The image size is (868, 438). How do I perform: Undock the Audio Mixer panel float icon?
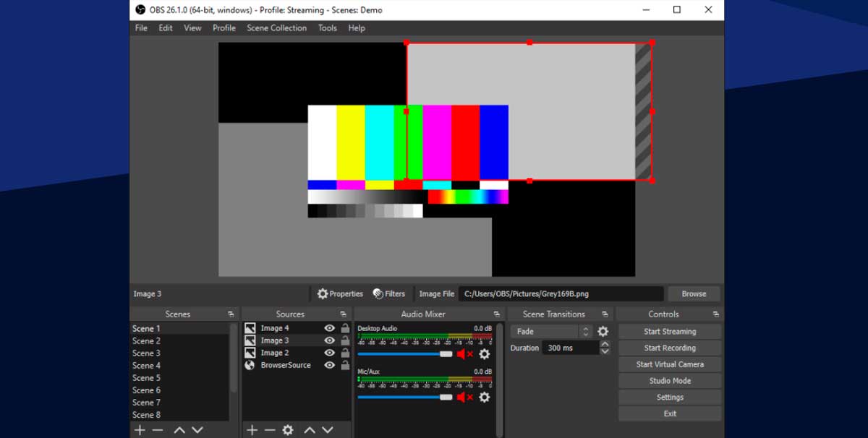497,314
